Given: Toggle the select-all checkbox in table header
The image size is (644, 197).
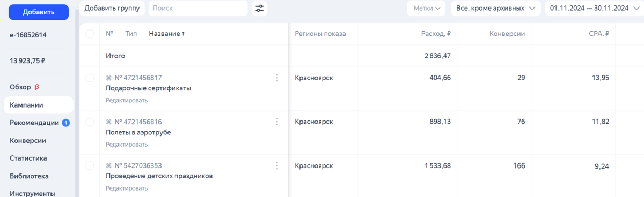Looking at the screenshot, I should coord(90,34).
